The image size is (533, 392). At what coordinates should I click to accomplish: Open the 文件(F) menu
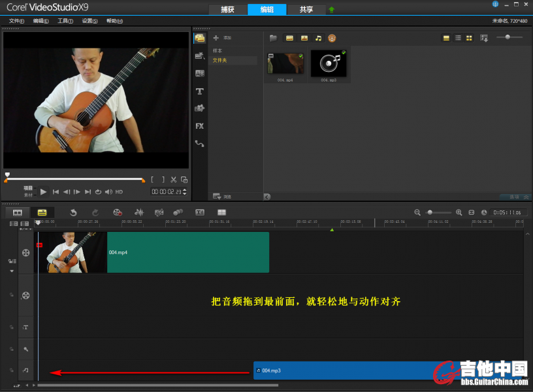[17, 21]
